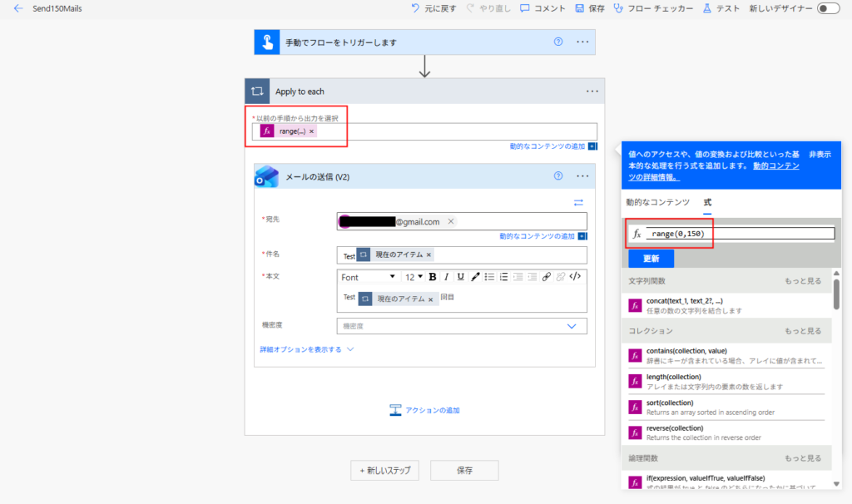Viewport: 852px width, 504px height.
Task: Select the concat function icon in list
Action: pyautogui.click(x=635, y=305)
